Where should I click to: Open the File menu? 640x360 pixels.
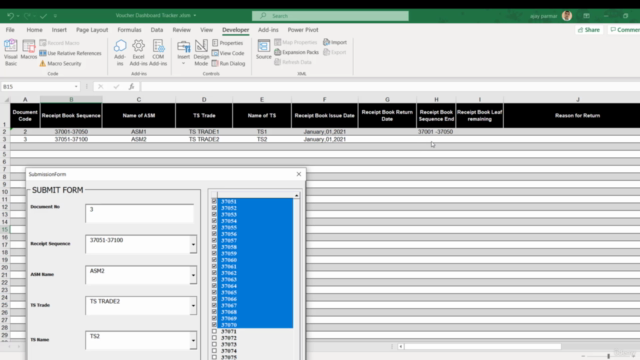click(10, 30)
